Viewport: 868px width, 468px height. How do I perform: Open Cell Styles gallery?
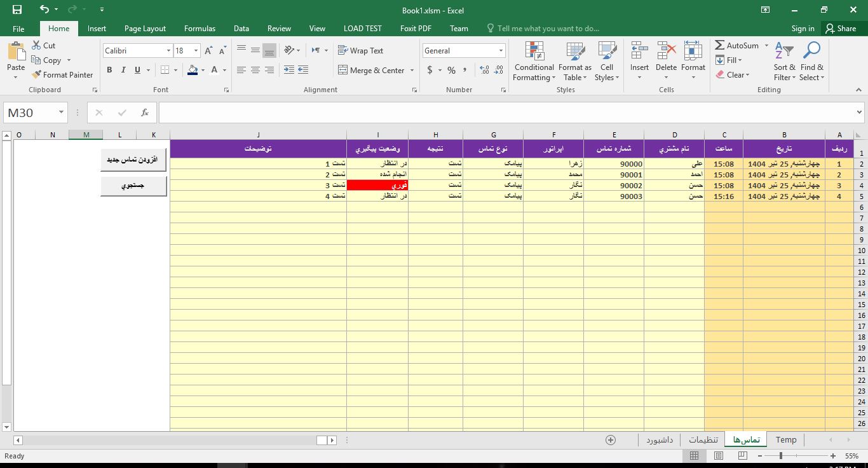607,62
